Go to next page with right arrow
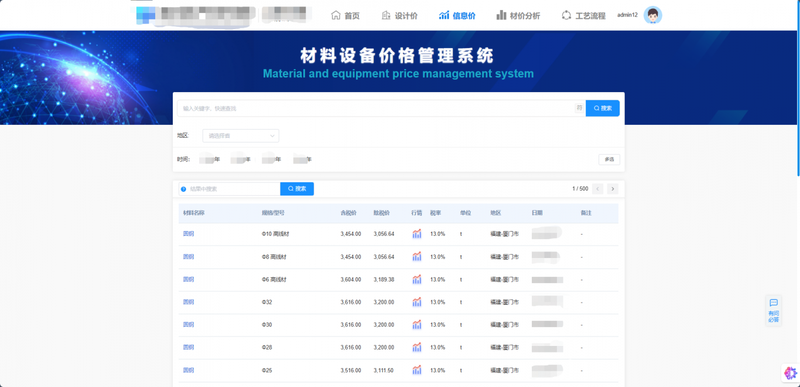 point(613,189)
